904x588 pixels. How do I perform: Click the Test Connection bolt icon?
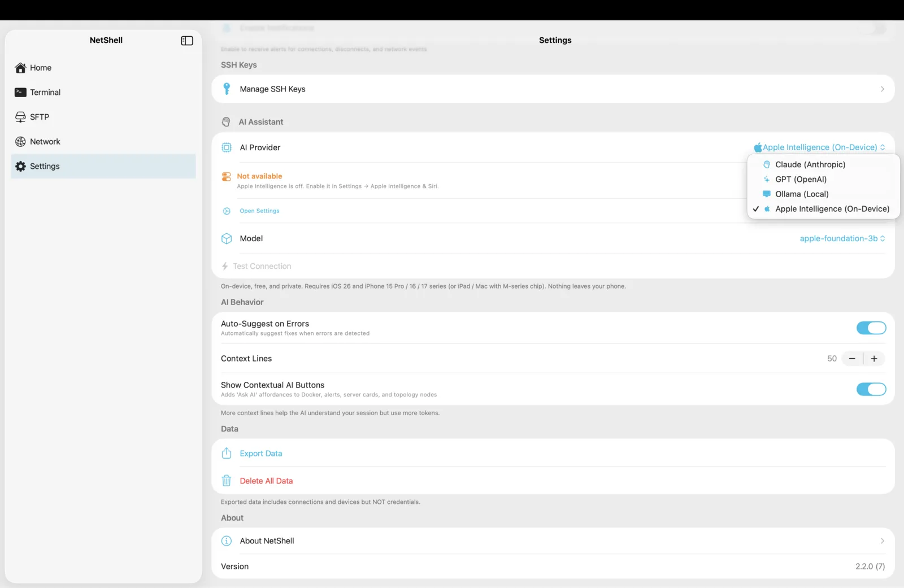(x=225, y=266)
